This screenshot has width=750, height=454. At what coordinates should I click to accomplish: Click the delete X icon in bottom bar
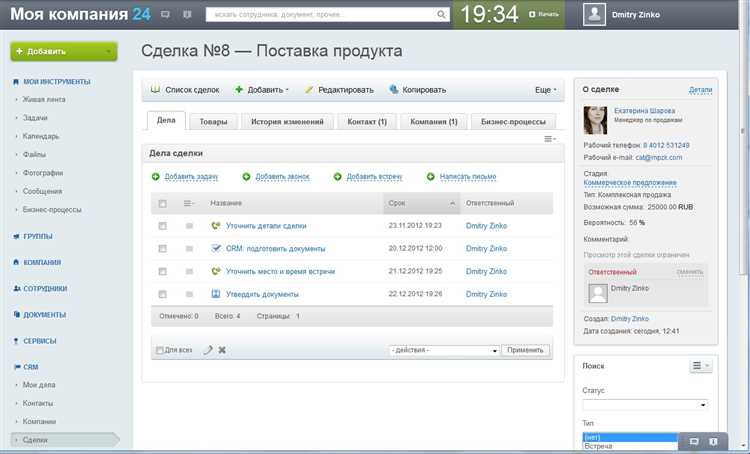coord(222,350)
